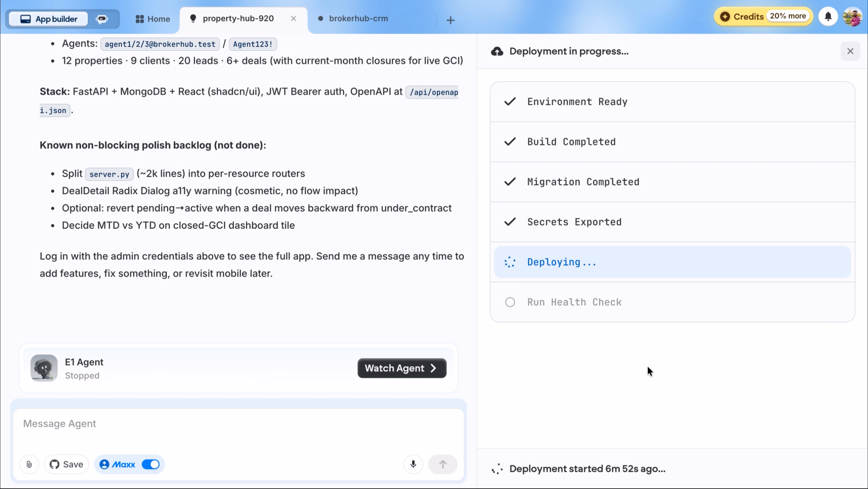The image size is (868, 489).
Task: Click the Watch Agent button
Action: click(x=402, y=368)
